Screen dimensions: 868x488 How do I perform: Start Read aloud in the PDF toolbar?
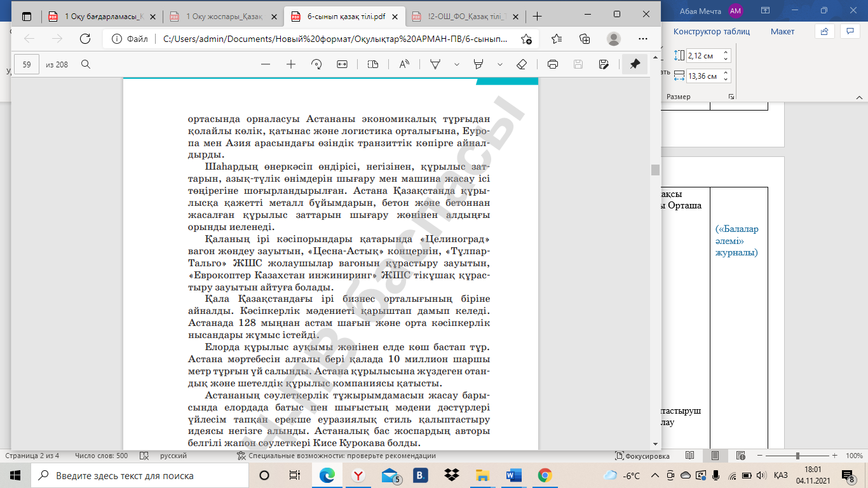404,64
